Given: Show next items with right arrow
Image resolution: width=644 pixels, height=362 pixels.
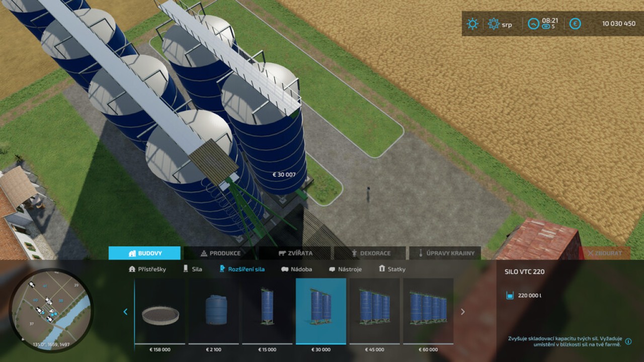Looking at the screenshot, I should (x=463, y=312).
